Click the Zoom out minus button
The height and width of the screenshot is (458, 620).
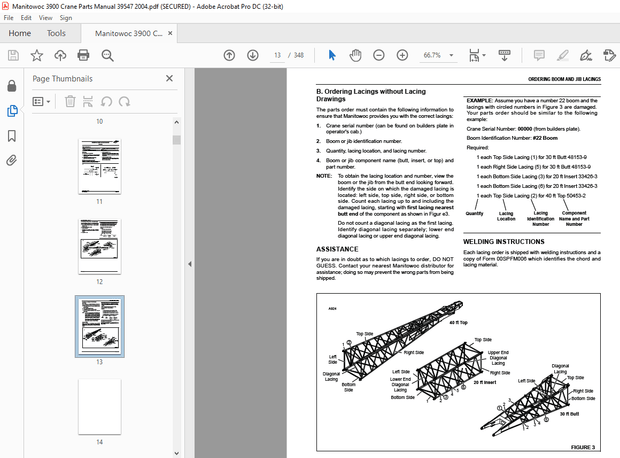(381, 55)
